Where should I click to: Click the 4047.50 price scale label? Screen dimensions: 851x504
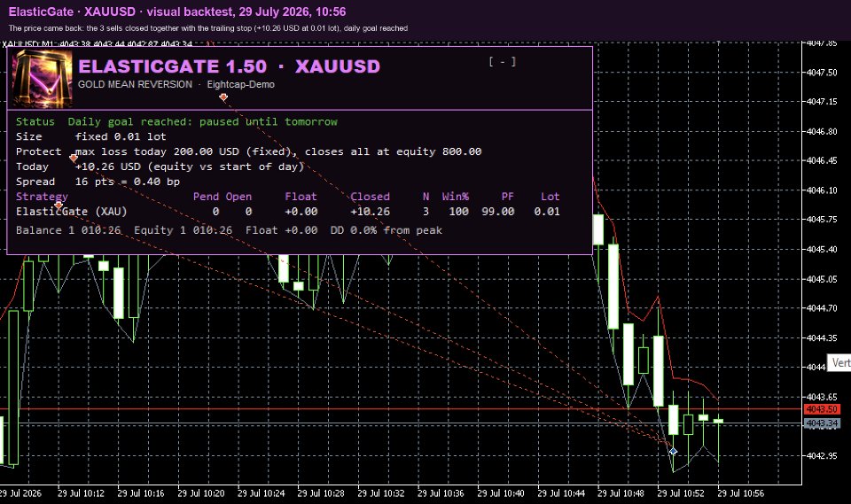[821, 72]
